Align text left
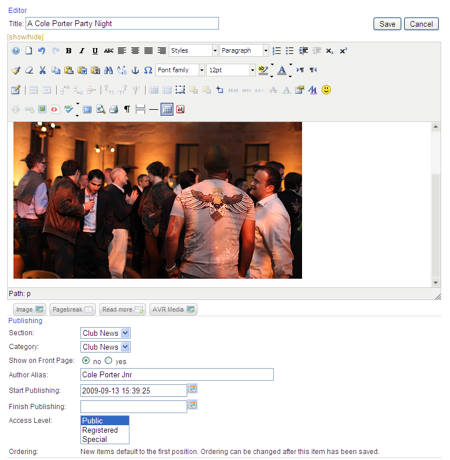 point(122,51)
